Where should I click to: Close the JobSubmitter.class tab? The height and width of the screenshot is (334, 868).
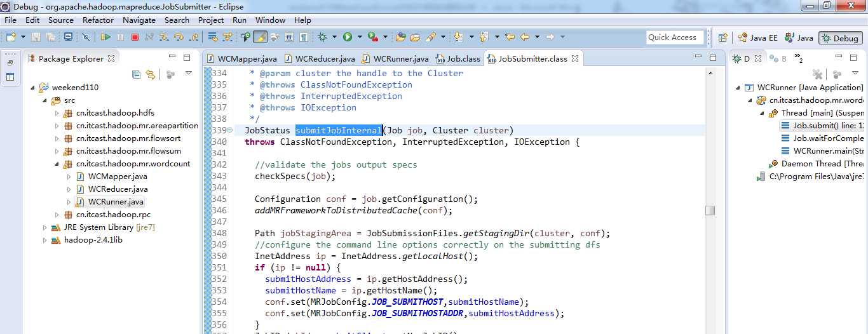575,58
